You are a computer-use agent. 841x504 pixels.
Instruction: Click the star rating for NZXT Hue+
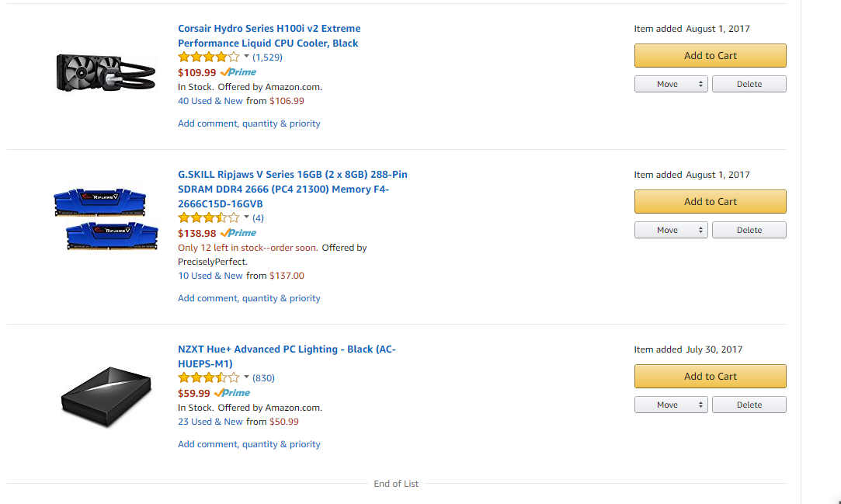209,377
